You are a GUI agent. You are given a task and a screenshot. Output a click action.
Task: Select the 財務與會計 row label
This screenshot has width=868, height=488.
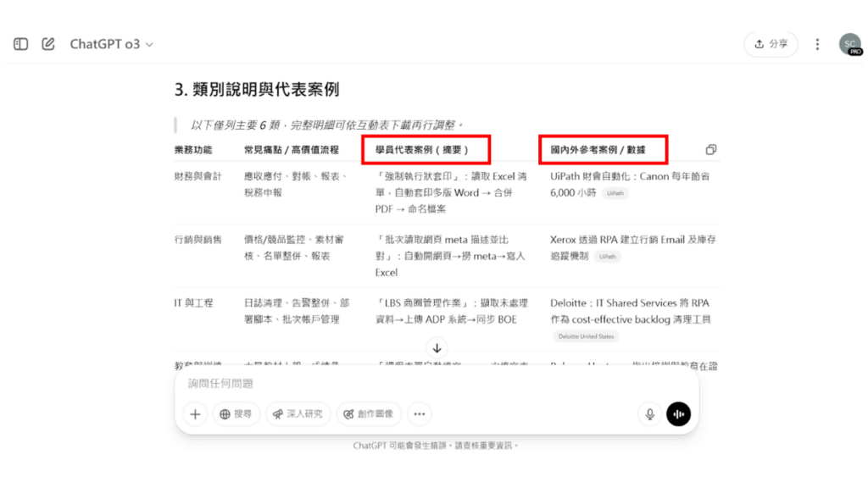198,176
